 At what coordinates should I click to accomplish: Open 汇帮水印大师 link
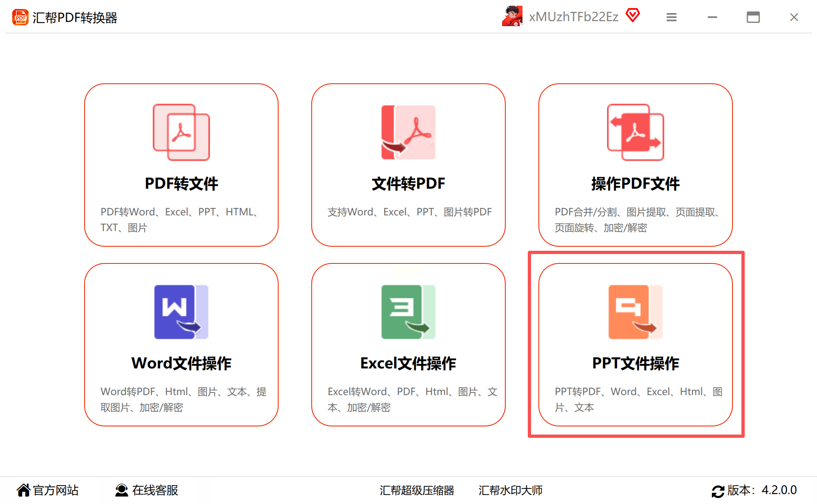(x=510, y=490)
